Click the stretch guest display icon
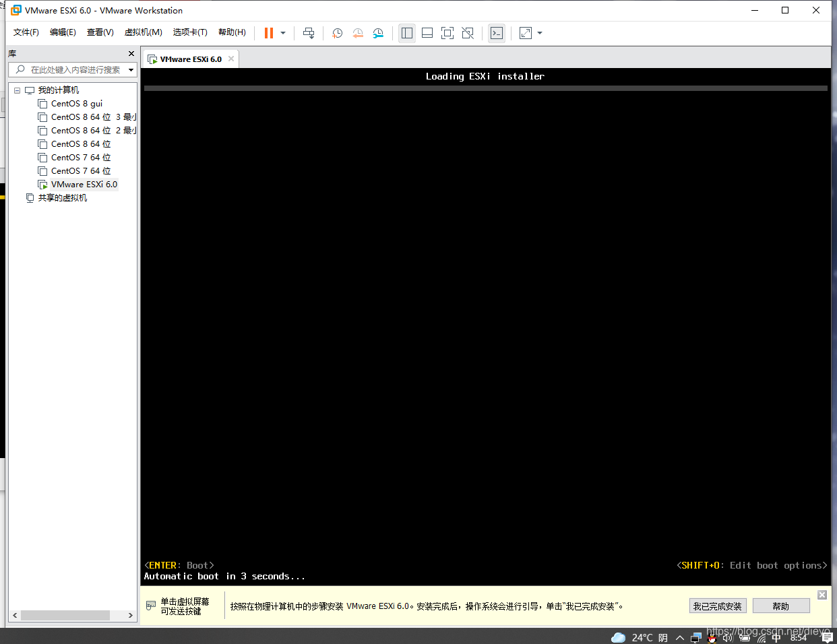 526,33
